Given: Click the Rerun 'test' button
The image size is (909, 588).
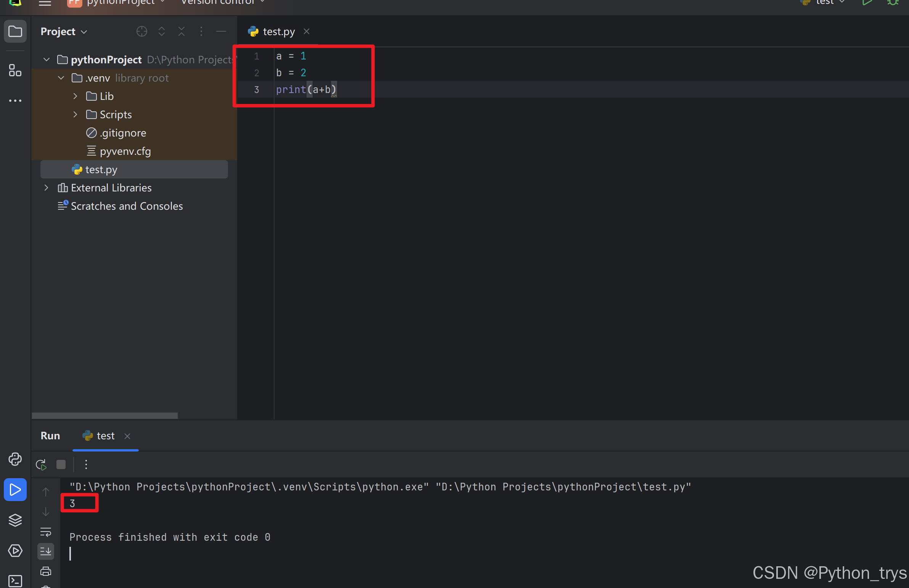Looking at the screenshot, I should click(41, 464).
